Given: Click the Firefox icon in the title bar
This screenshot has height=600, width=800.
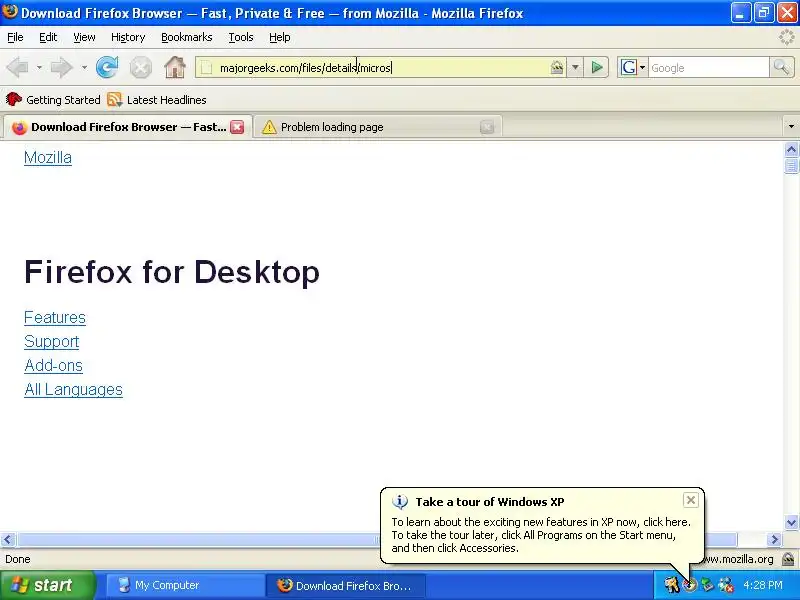Looking at the screenshot, I should 10,11.
